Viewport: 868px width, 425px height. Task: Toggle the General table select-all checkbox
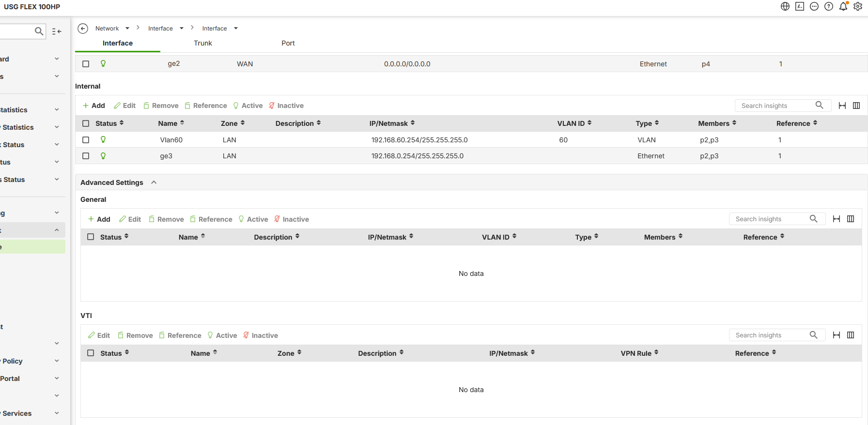click(91, 237)
